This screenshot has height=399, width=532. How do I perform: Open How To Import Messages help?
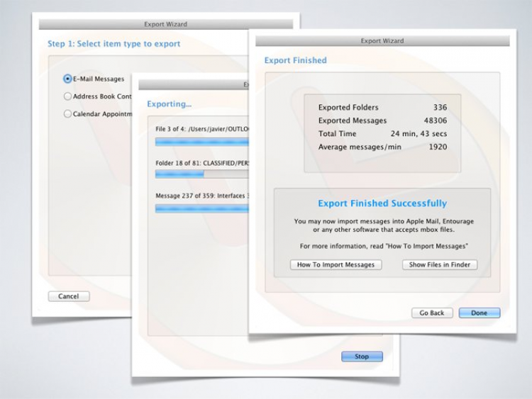(336, 265)
